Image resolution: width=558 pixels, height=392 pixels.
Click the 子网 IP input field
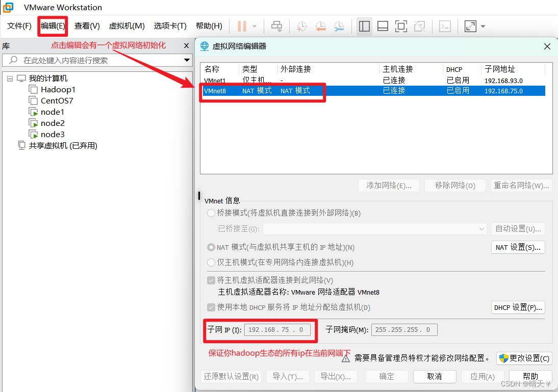click(x=277, y=330)
